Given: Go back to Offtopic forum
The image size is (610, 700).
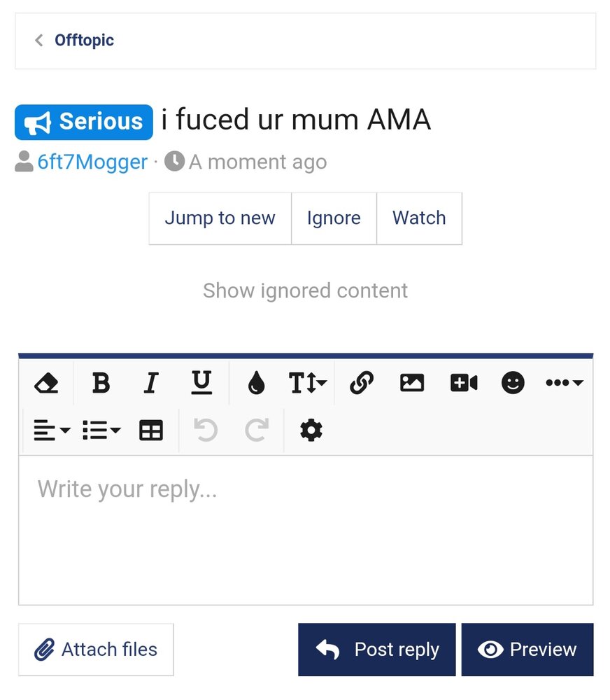Looking at the screenshot, I should tap(84, 40).
